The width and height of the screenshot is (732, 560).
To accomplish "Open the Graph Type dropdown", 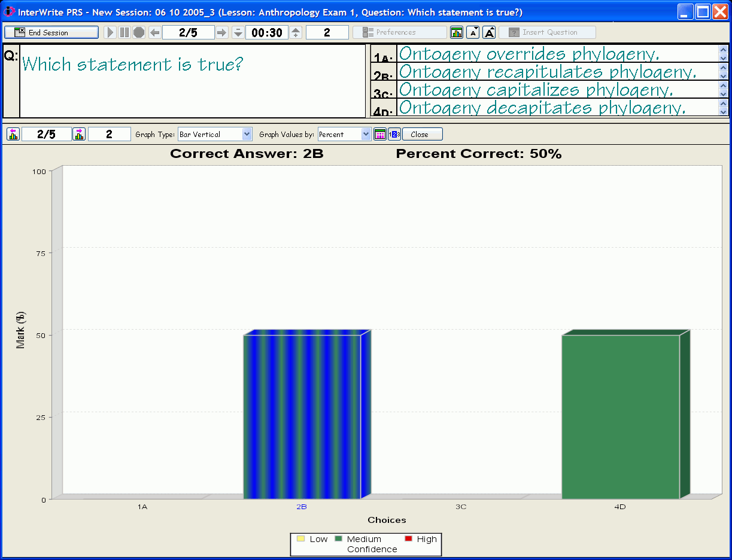I will [x=245, y=133].
